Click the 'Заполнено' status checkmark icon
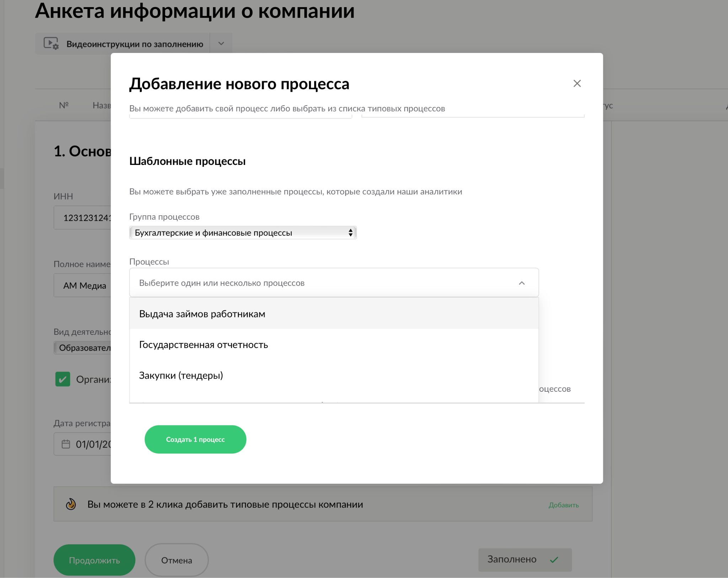Image resolution: width=728 pixels, height=578 pixels. 554,560
